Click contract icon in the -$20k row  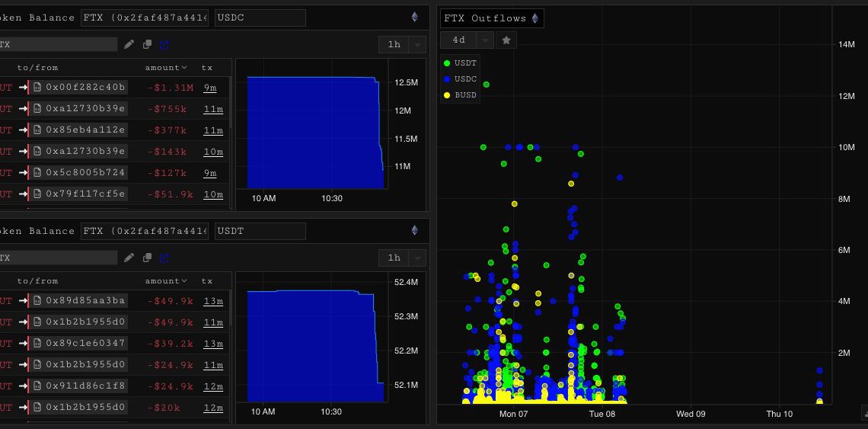[37, 408]
